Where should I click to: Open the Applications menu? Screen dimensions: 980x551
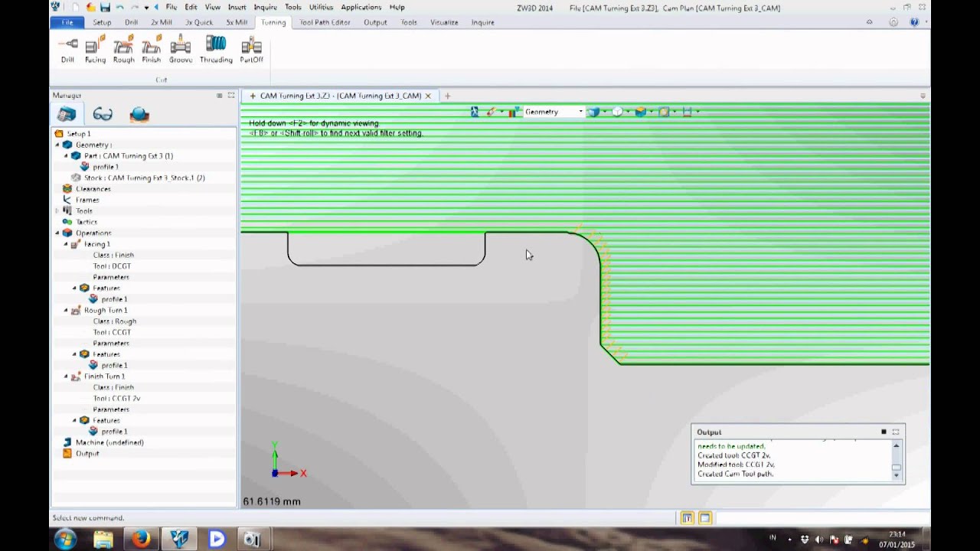coord(361,8)
